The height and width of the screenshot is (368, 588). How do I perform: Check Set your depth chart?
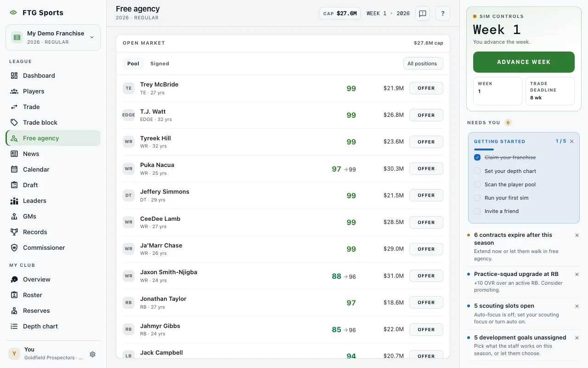click(477, 171)
